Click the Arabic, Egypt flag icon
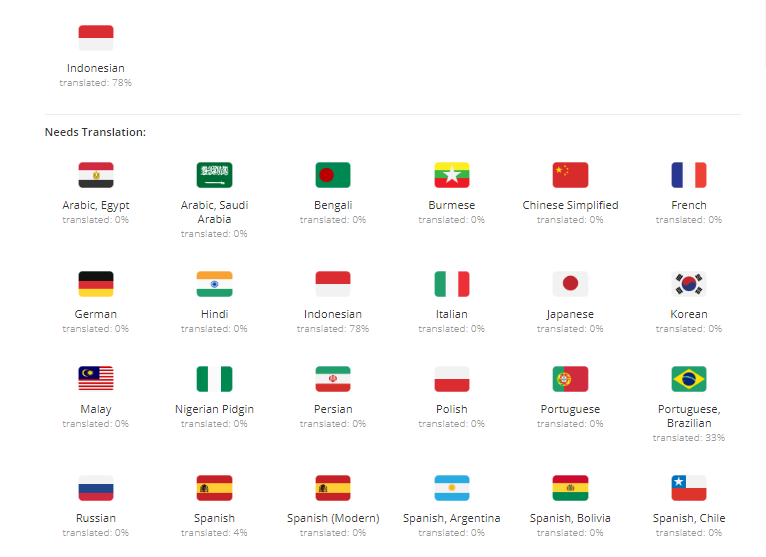Viewport: 766px width, 557px height. pos(96,175)
